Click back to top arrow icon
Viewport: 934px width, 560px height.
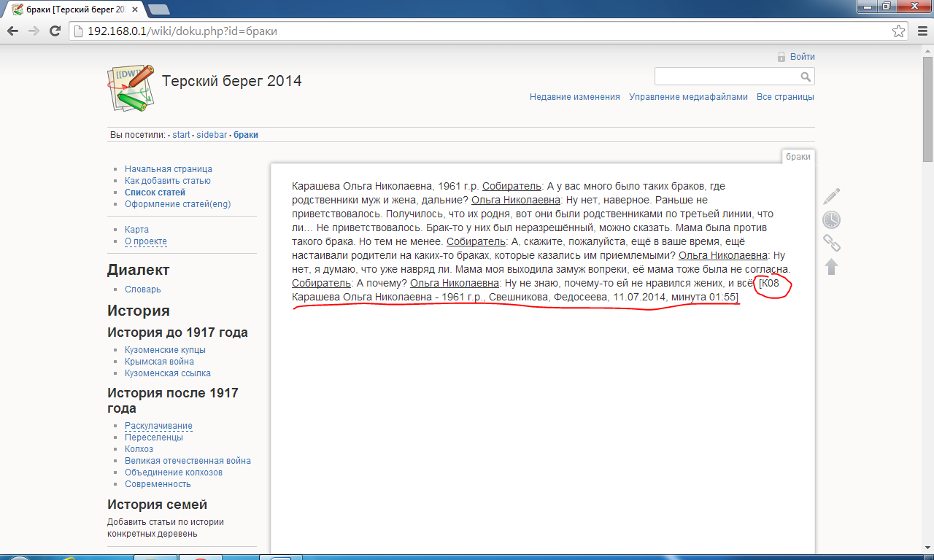tap(831, 266)
